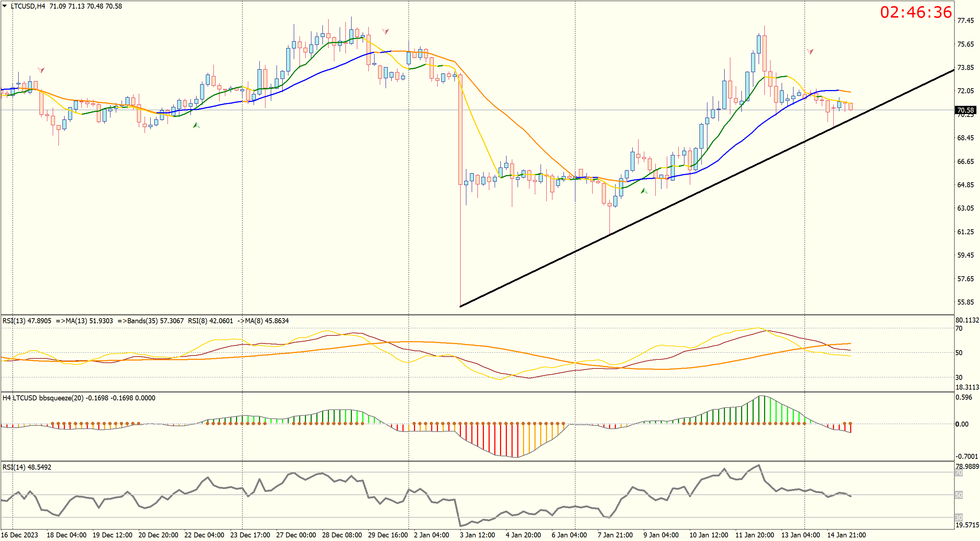Click the green buy arrow near 22 Dec
Viewport: 980px width, 541px height.
pos(196,125)
